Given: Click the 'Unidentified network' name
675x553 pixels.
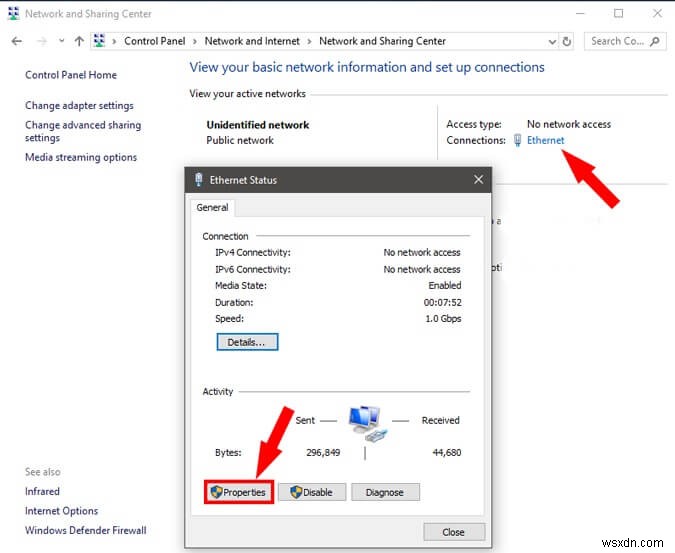Looking at the screenshot, I should 258,125.
